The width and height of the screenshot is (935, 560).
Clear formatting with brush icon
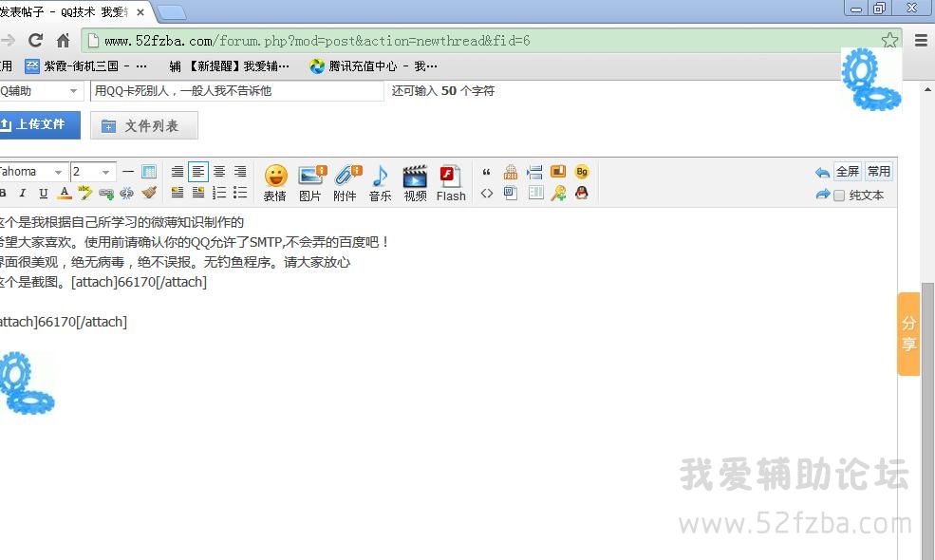pos(149,192)
